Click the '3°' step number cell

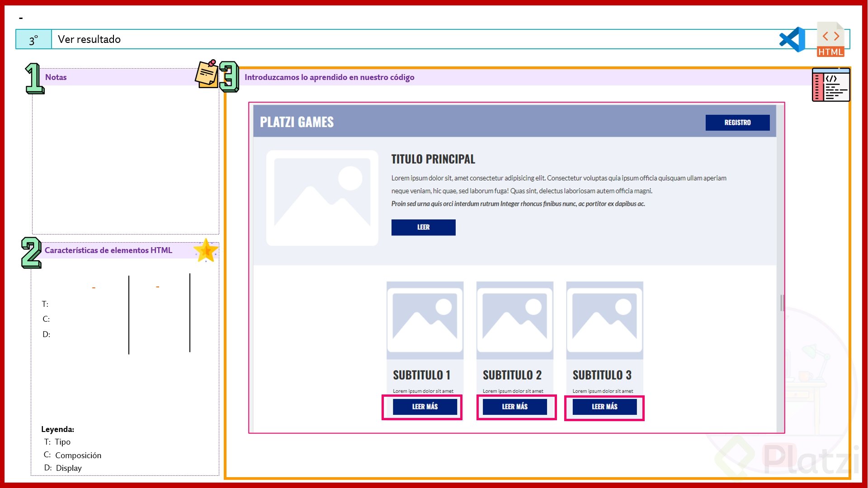pos(33,40)
